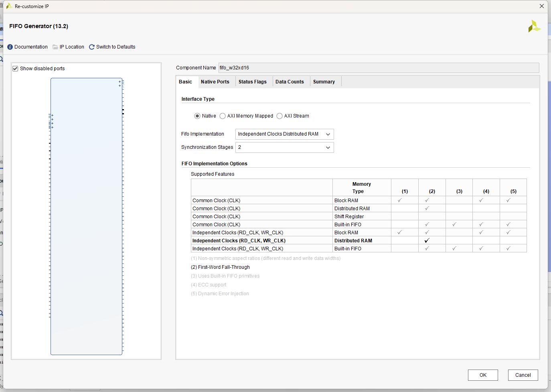Image resolution: width=551 pixels, height=392 pixels.
Task: Click the Documentation info icon
Action: pos(10,47)
